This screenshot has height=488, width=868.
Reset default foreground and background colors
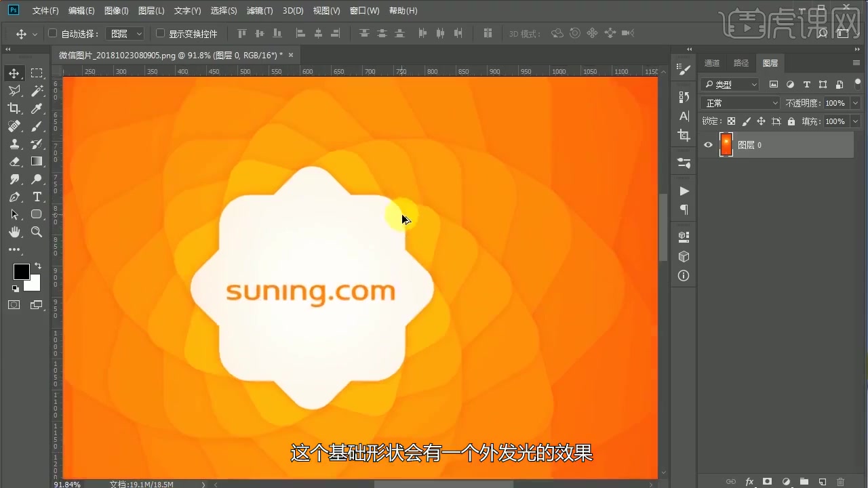16,289
